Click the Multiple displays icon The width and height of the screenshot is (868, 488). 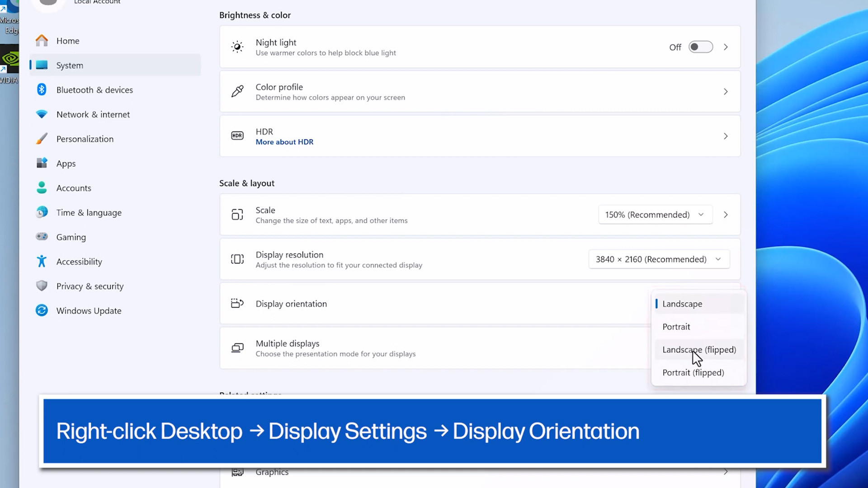[x=237, y=348]
